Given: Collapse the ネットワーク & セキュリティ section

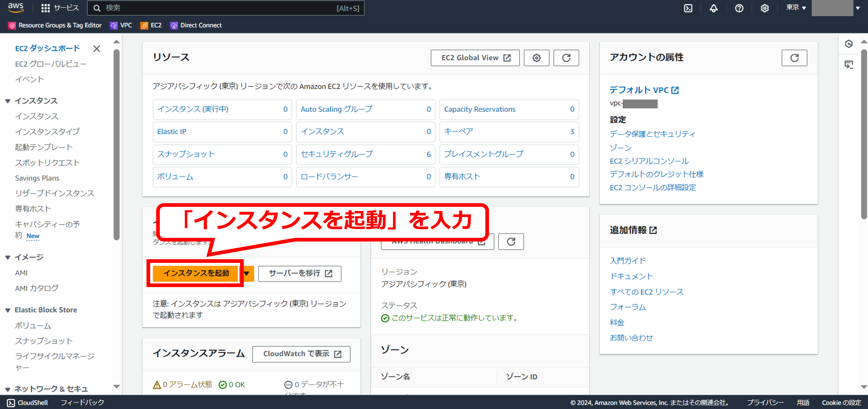Looking at the screenshot, I should 8,389.
